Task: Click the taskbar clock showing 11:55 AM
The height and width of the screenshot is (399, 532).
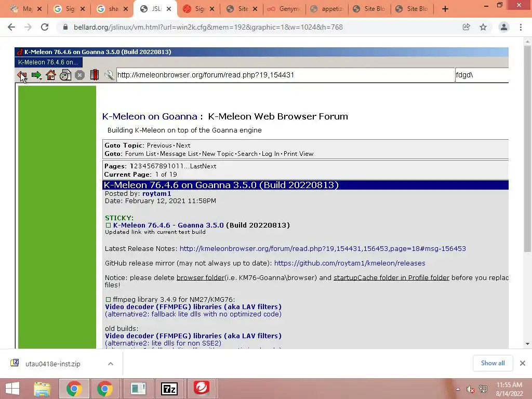Action: [509, 389]
